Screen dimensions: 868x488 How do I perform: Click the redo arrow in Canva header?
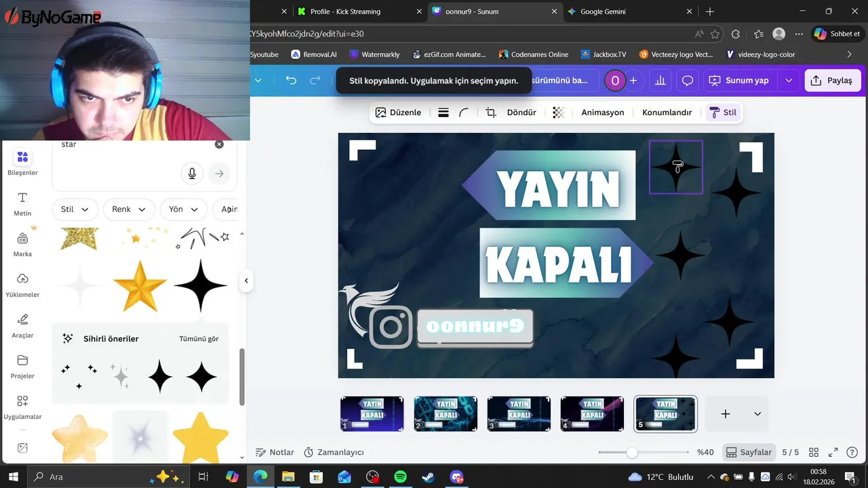pos(315,80)
